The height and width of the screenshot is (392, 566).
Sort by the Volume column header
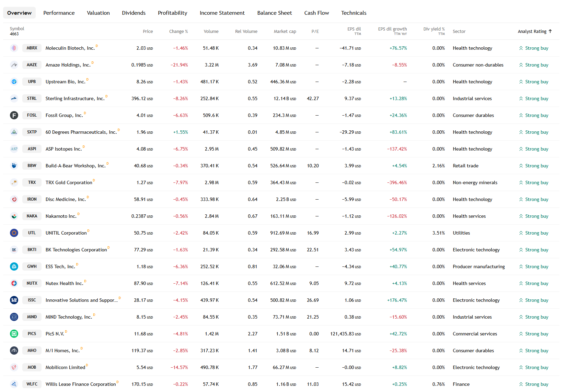click(211, 32)
